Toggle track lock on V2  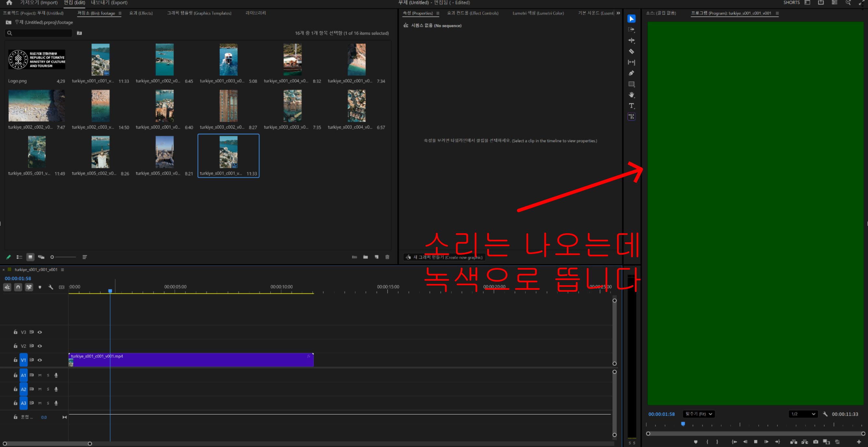coord(16,346)
